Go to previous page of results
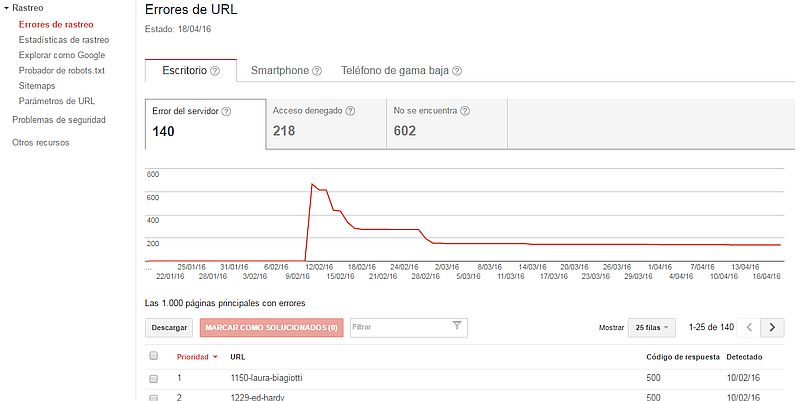 pos(749,328)
